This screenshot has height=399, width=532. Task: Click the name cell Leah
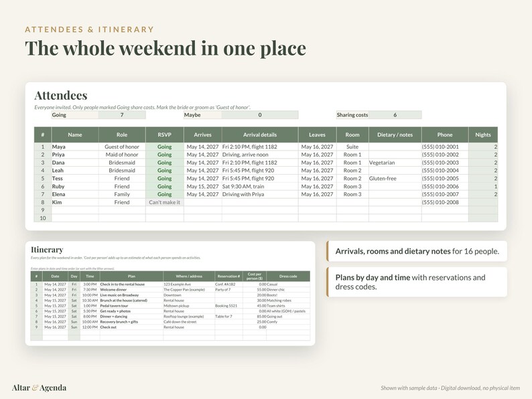coord(75,171)
